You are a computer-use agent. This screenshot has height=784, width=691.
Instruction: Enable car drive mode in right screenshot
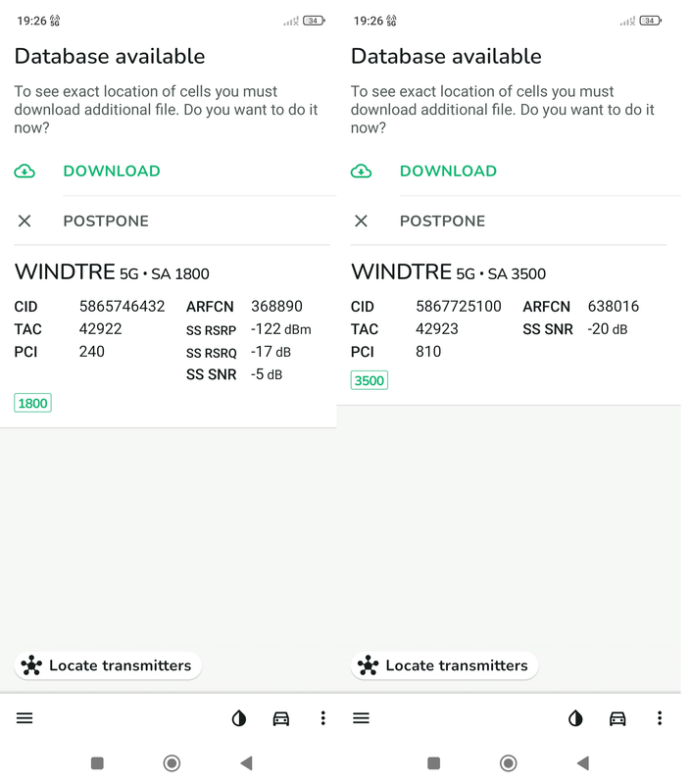pyautogui.click(x=617, y=718)
